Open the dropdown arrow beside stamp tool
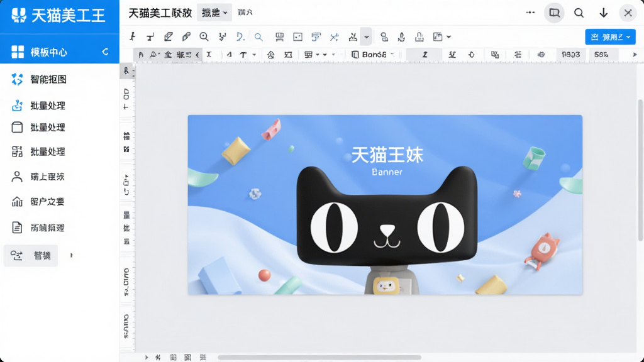Screen dimensions: 644x362 (367, 37)
